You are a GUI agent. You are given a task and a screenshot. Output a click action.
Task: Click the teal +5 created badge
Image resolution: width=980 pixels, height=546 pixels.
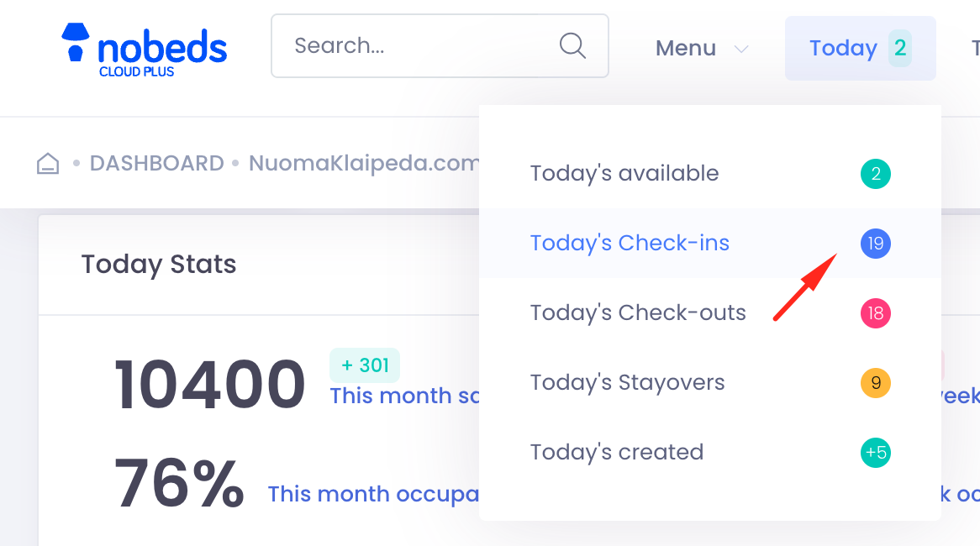click(875, 453)
